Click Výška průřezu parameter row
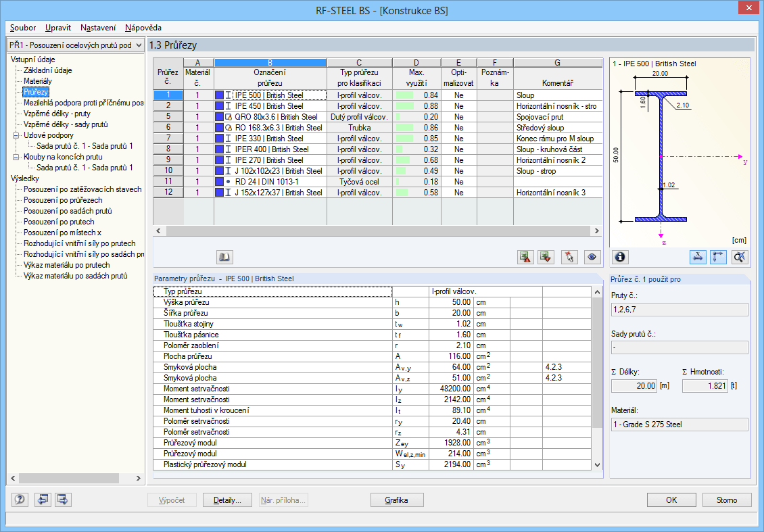 pos(373,302)
